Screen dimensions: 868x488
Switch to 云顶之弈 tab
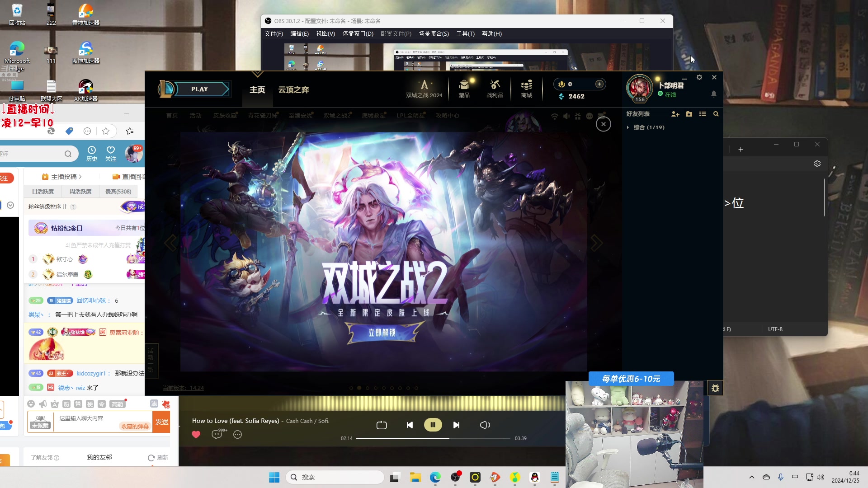click(x=293, y=89)
